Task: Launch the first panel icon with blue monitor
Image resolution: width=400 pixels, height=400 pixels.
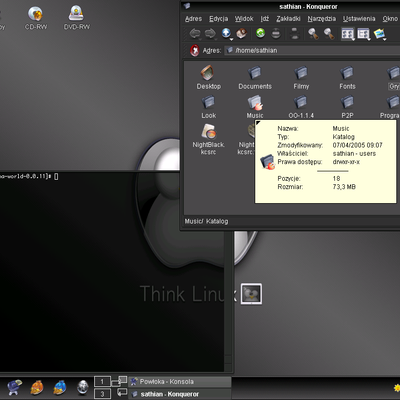Action: [x=14, y=387]
